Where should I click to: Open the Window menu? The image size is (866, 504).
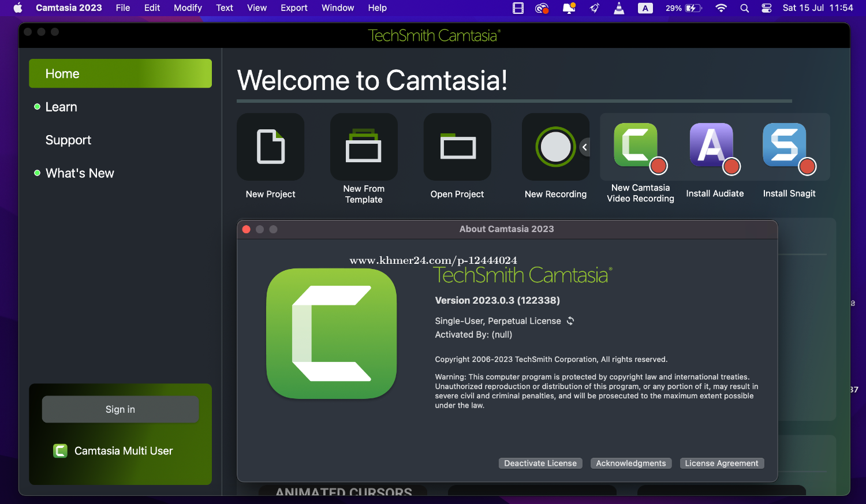pos(338,8)
